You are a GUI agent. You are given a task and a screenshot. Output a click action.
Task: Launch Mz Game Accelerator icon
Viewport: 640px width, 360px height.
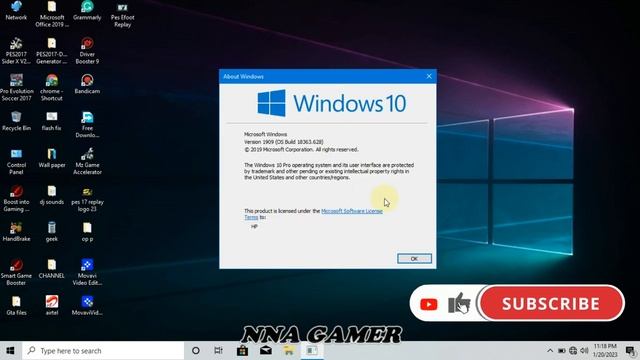click(87, 161)
